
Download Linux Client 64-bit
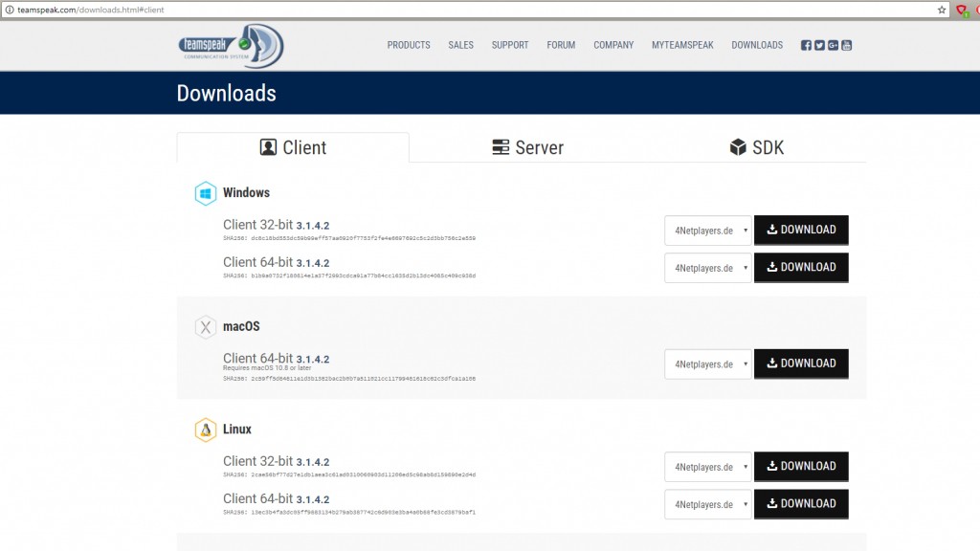click(801, 504)
